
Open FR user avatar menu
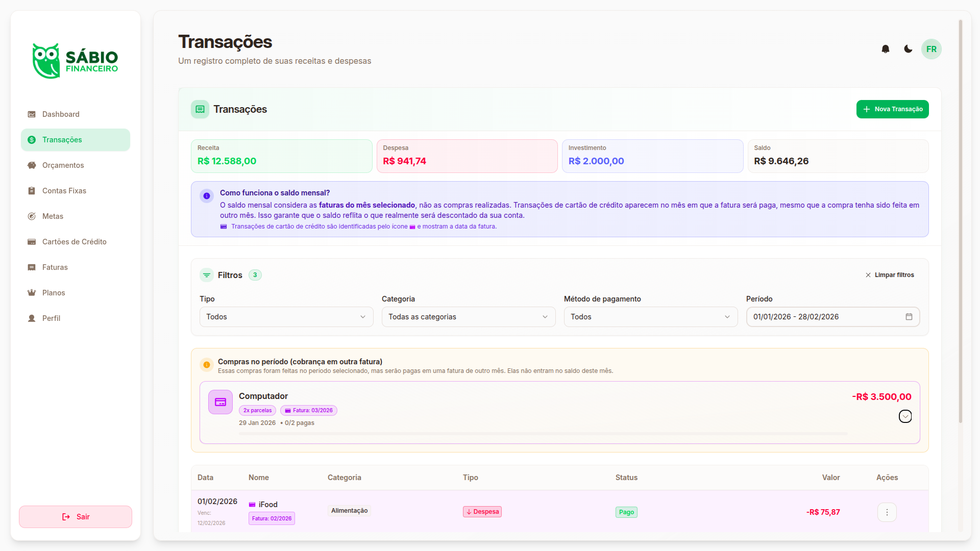[x=932, y=49]
